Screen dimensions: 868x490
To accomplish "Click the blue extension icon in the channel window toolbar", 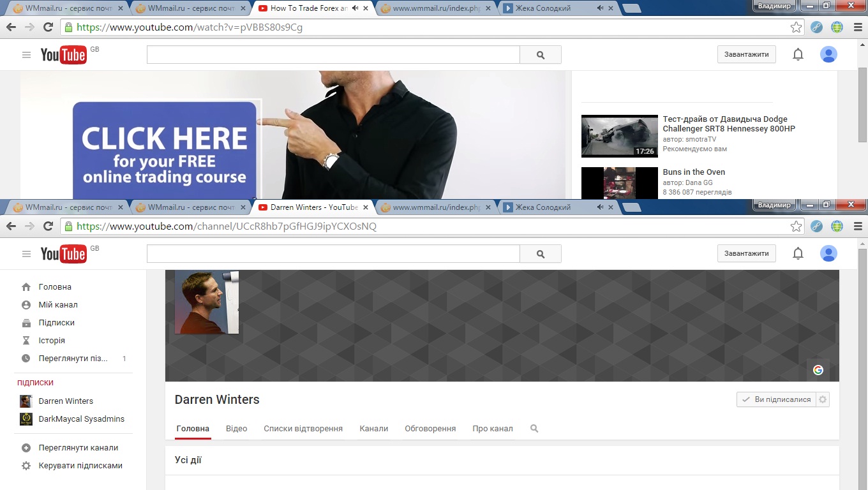I will click(816, 226).
